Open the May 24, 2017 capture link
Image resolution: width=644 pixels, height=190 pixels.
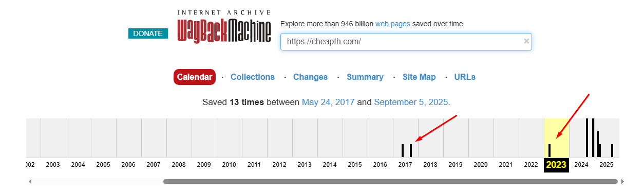[328, 102]
